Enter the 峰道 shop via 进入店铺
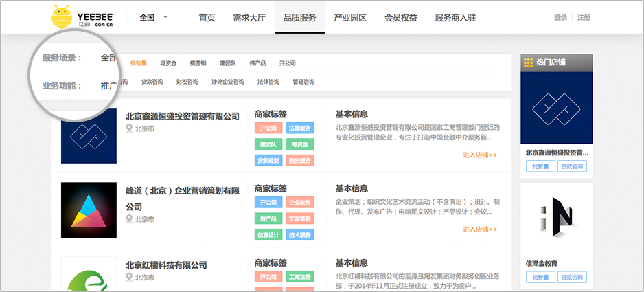Screen dimensions: 644x292 point(480,229)
